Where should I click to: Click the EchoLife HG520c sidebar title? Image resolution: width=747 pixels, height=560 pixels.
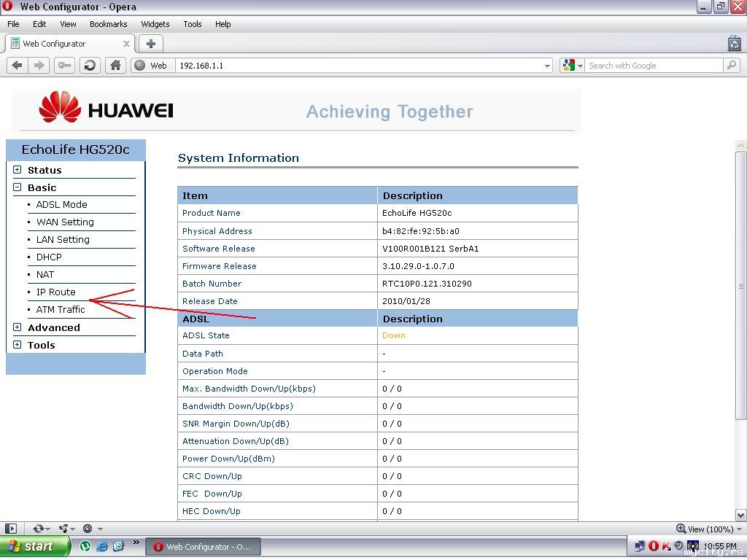click(x=75, y=149)
